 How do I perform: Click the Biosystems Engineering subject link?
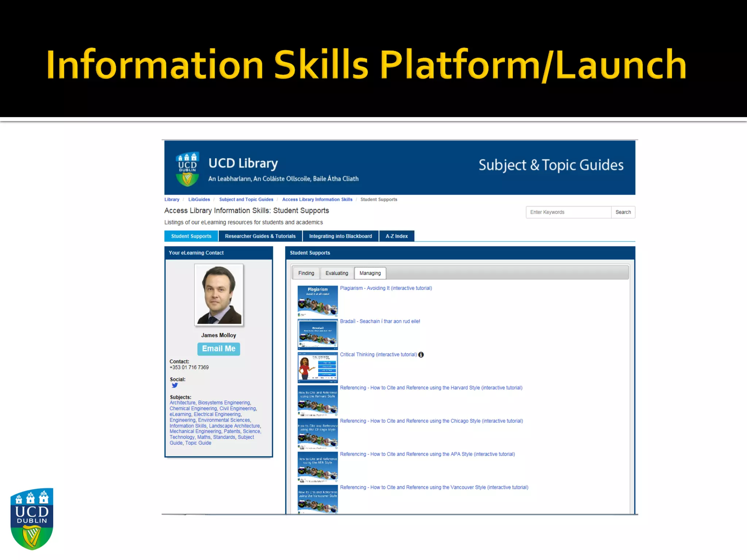[x=224, y=403]
